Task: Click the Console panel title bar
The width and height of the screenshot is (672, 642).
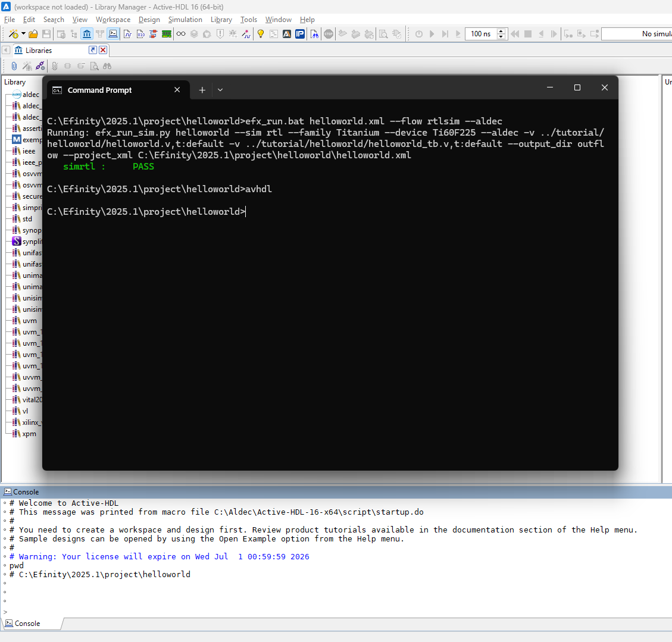Action: [336, 492]
